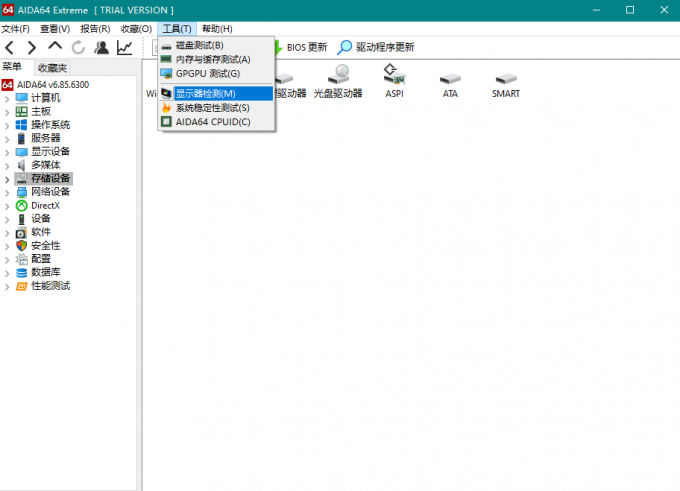Image resolution: width=680 pixels, height=491 pixels.
Task: Go up one level with up arrow
Action: coord(55,47)
